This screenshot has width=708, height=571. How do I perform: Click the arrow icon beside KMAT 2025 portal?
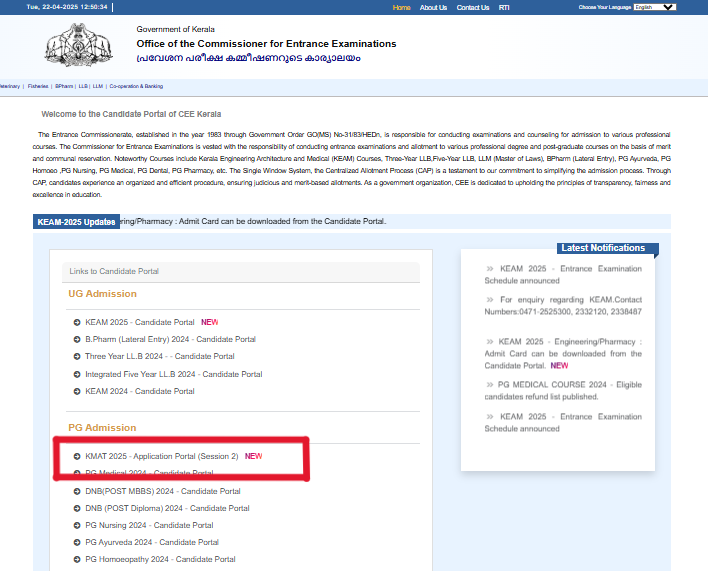[77, 456]
